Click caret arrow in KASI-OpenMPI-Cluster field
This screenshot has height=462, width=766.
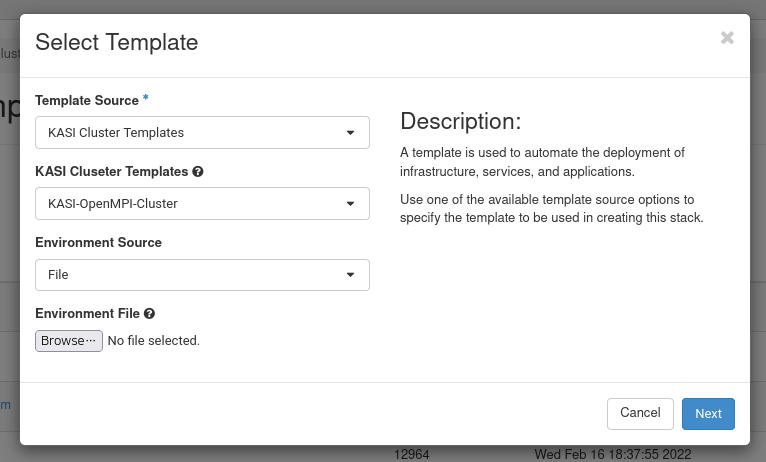350,204
